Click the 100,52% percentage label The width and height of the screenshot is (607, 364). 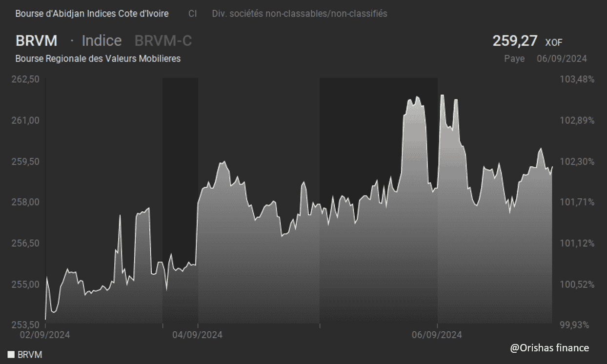(x=578, y=284)
